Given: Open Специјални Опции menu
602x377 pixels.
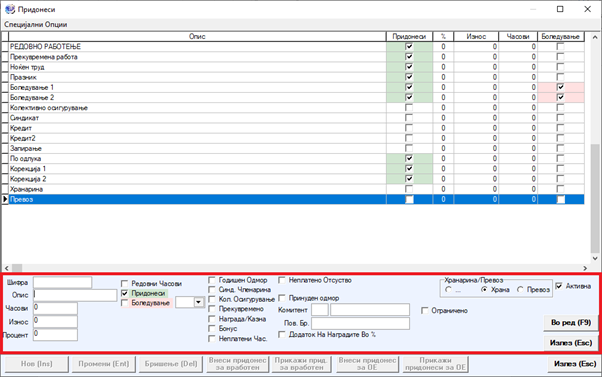Looking at the screenshot, I should click(36, 25).
